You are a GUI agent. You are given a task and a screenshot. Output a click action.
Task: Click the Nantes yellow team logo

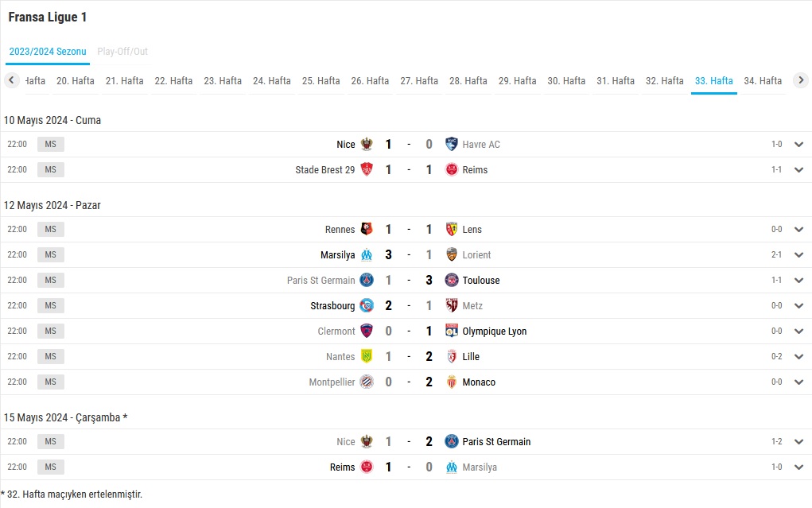(367, 356)
